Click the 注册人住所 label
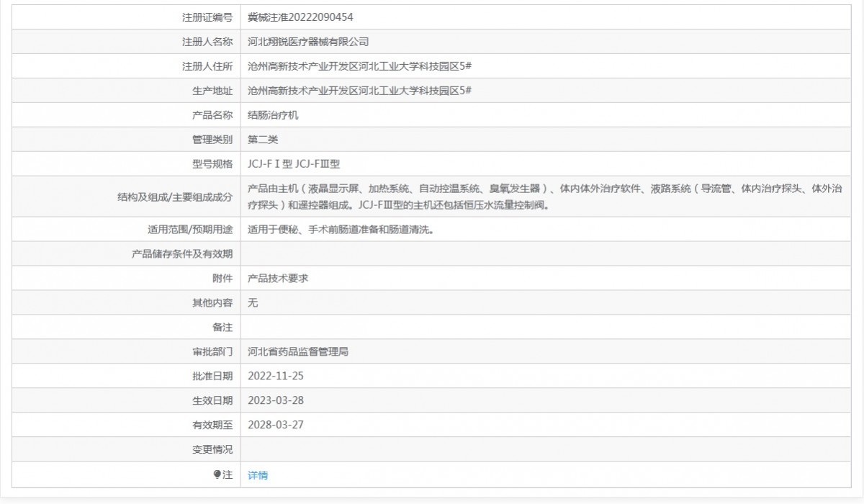 coord(208,66)
